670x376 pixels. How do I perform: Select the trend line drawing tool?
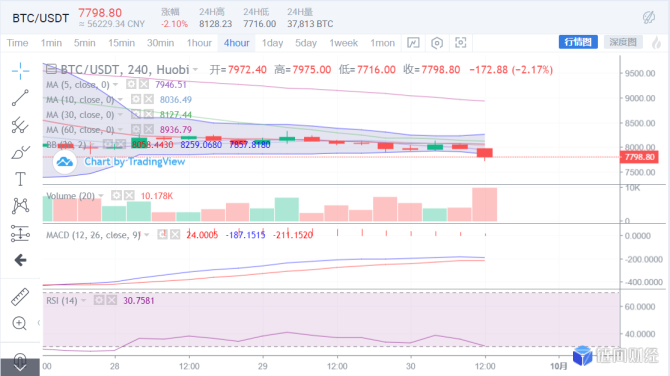(x=20, y=97)
